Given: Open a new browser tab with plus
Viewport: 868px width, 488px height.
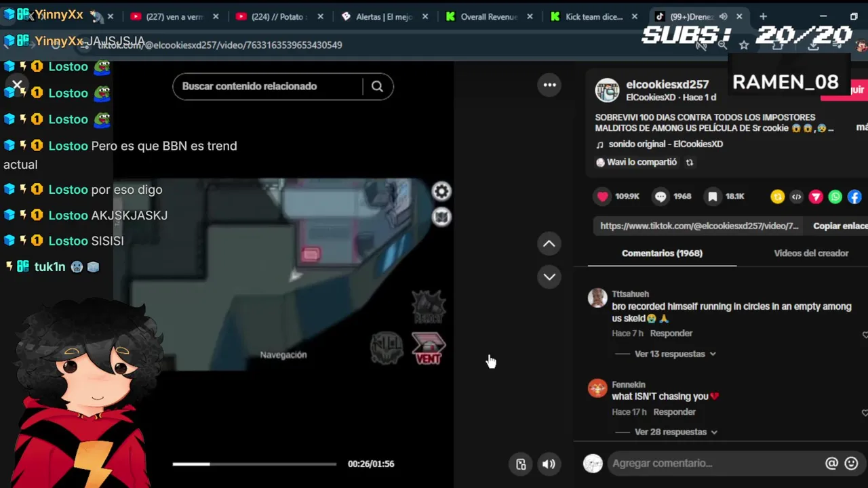Looking at the screenshot, I should (763, 16).
